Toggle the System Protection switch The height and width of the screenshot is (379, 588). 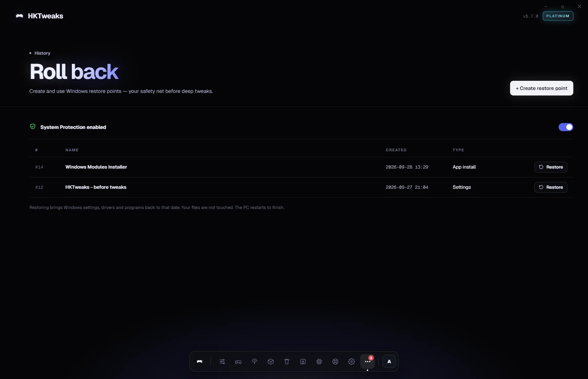tap(566, 127)
